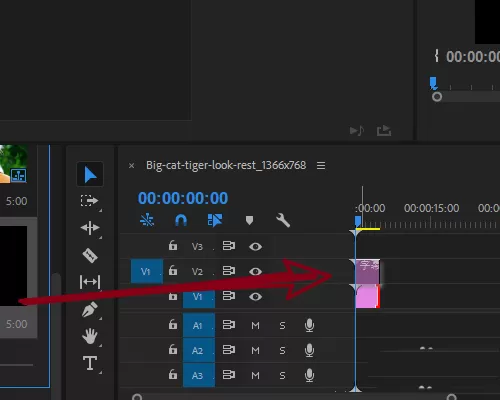Click the Program monitor timecode display

pos(473,57)
